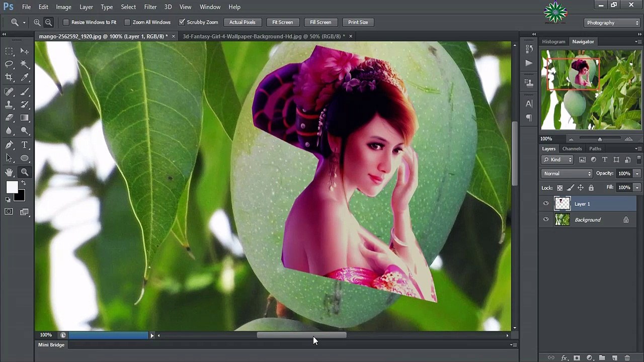Select the Pen tool
Viewport: 644px width, 362px height.
(9, 145)
